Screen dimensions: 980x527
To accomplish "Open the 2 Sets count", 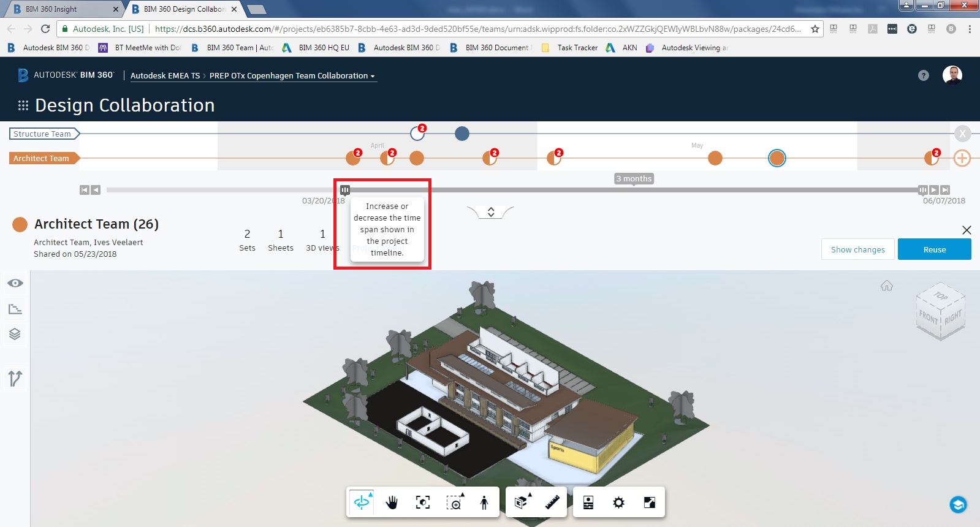I will 247,240.
